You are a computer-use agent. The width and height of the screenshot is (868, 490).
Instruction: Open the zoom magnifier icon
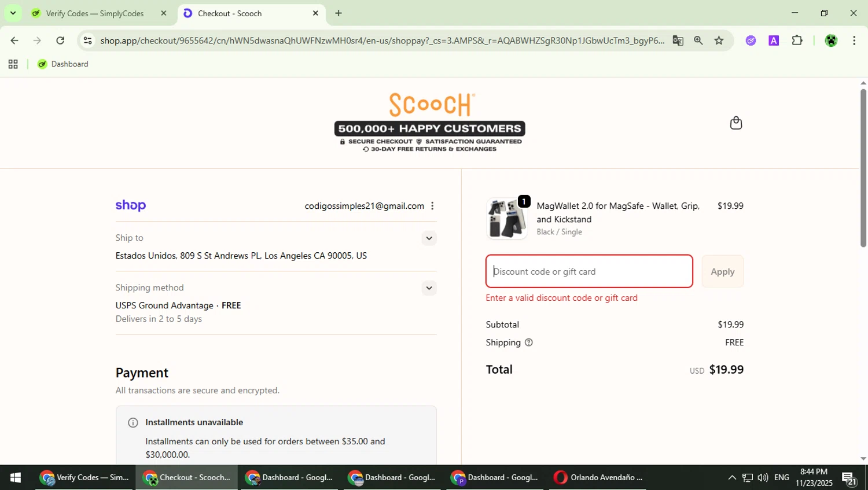coord(698,40)
